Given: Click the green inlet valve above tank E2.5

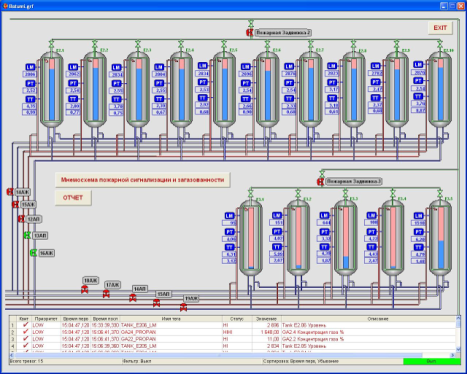Looking at the screenshot, I should [224, 43].
